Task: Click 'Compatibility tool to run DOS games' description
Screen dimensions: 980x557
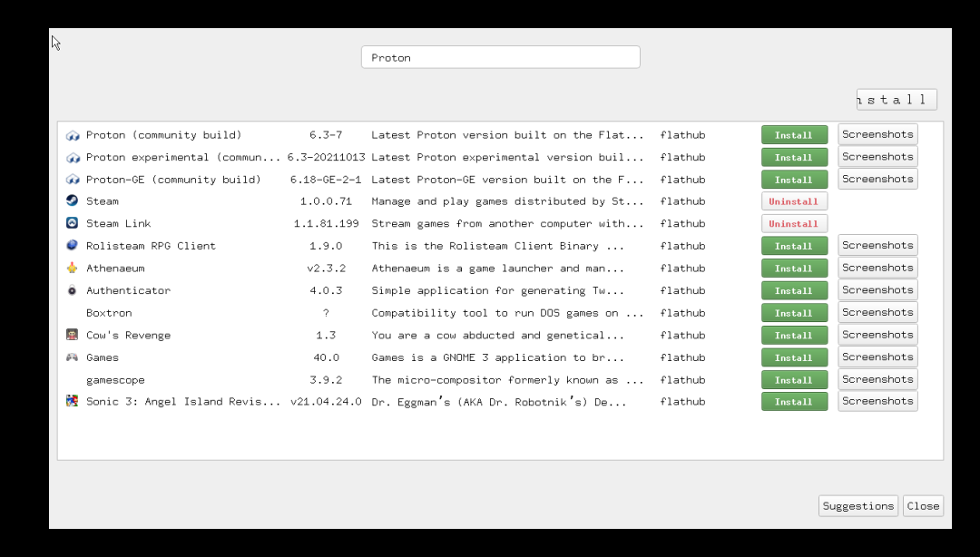Action: [x=507, y=313]
